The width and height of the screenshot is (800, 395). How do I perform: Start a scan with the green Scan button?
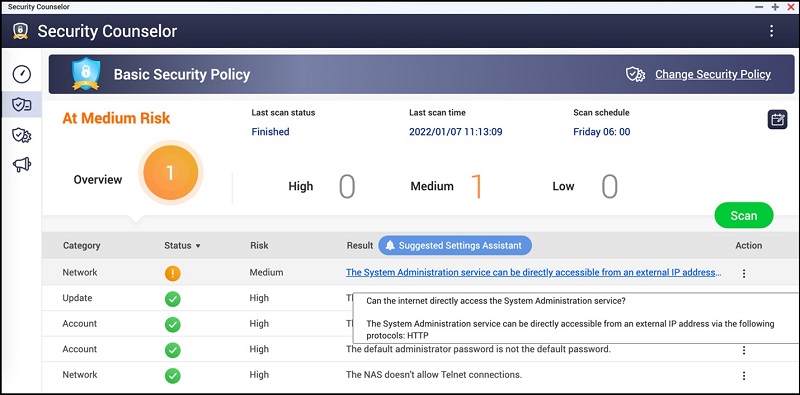point(744,215)
